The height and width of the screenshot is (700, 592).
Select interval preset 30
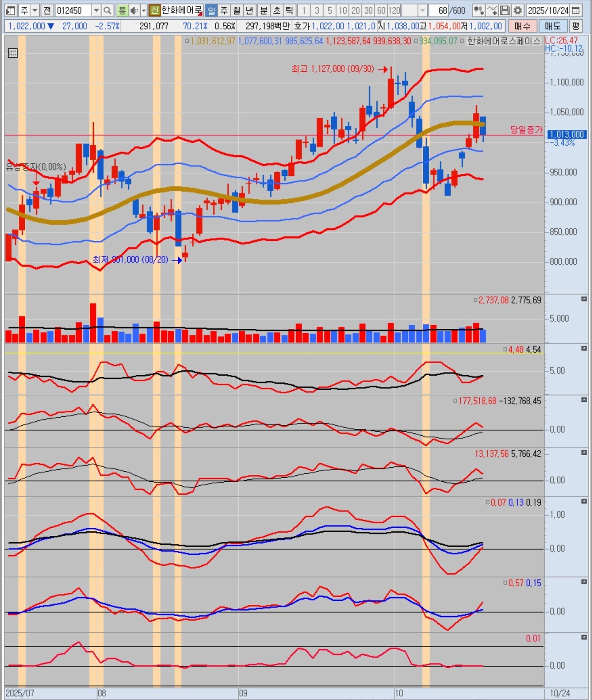pyautogui.click(x=369, y=10)
